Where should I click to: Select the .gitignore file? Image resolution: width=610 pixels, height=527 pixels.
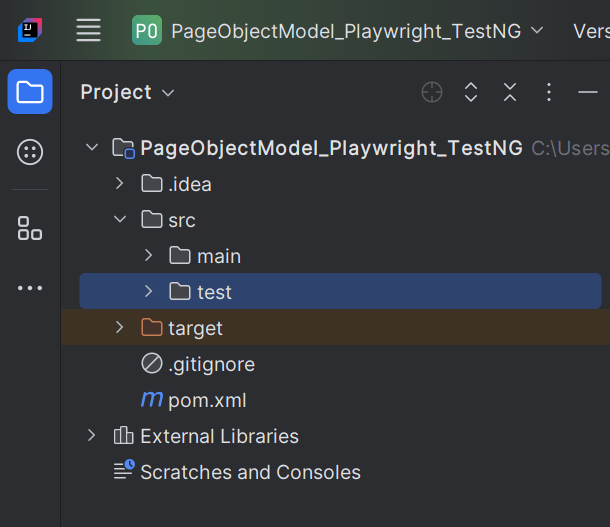(210, 364)
